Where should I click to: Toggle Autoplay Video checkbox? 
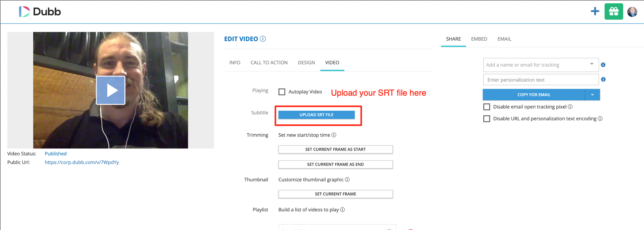coord(282,92)
